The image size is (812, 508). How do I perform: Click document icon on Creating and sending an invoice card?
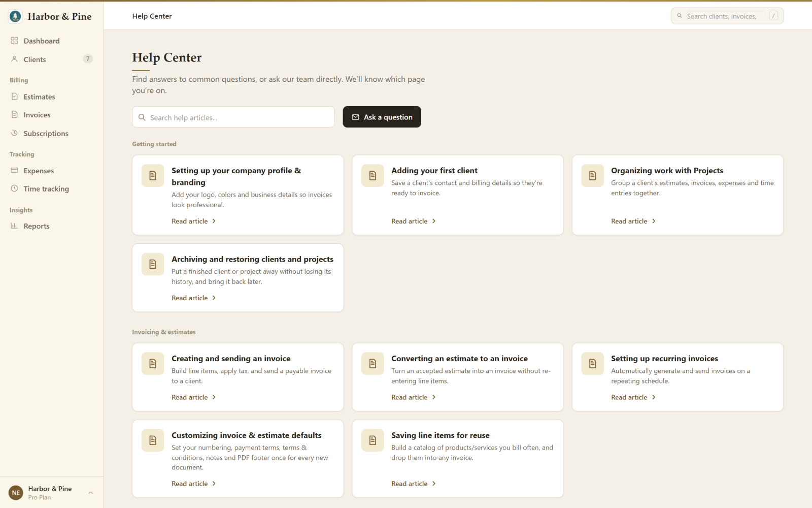point(153,364)
